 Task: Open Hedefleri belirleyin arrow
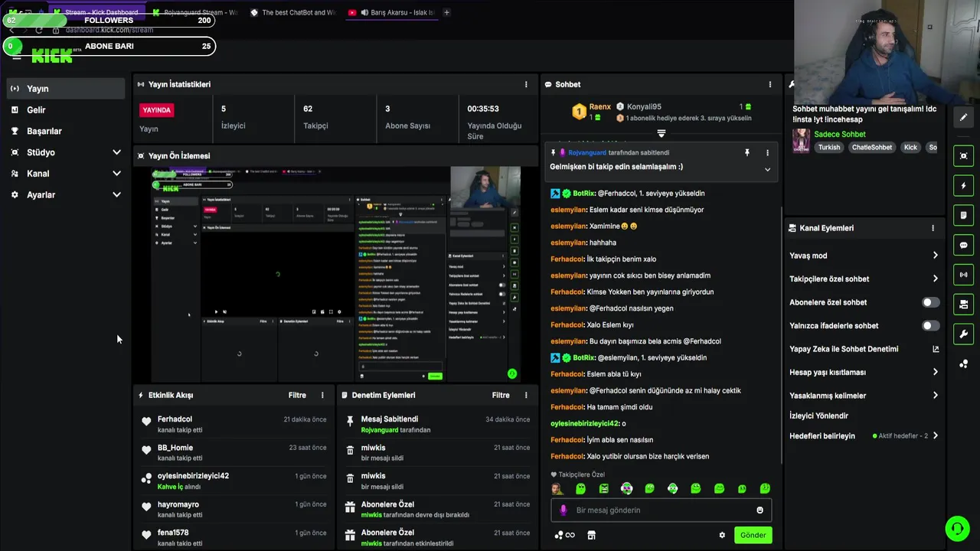coord(935,435)
